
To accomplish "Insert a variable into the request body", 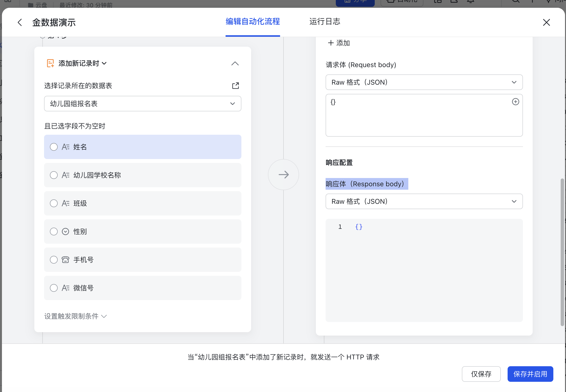I will pos(515,102).
